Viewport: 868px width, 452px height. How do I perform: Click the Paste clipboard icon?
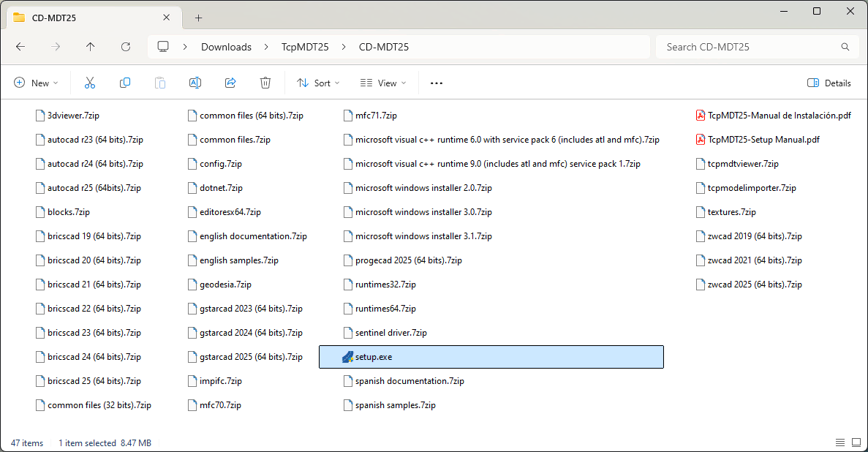160,83
